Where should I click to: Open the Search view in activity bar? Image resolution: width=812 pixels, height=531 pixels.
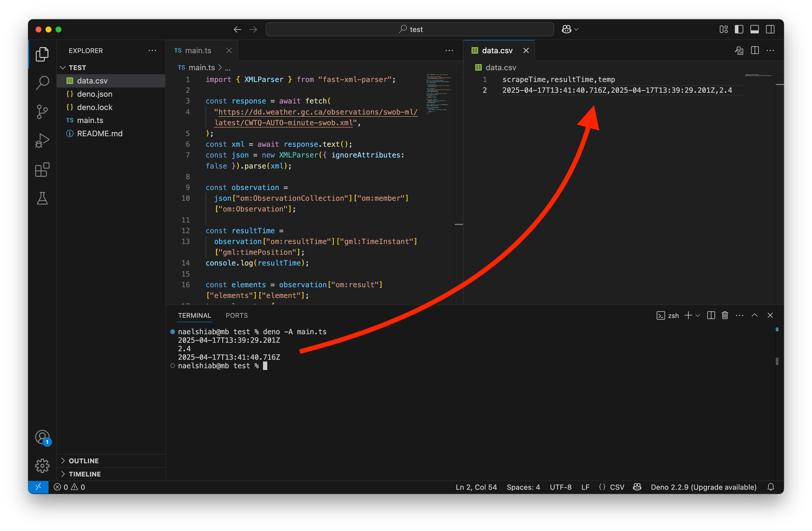pos(42,82)
